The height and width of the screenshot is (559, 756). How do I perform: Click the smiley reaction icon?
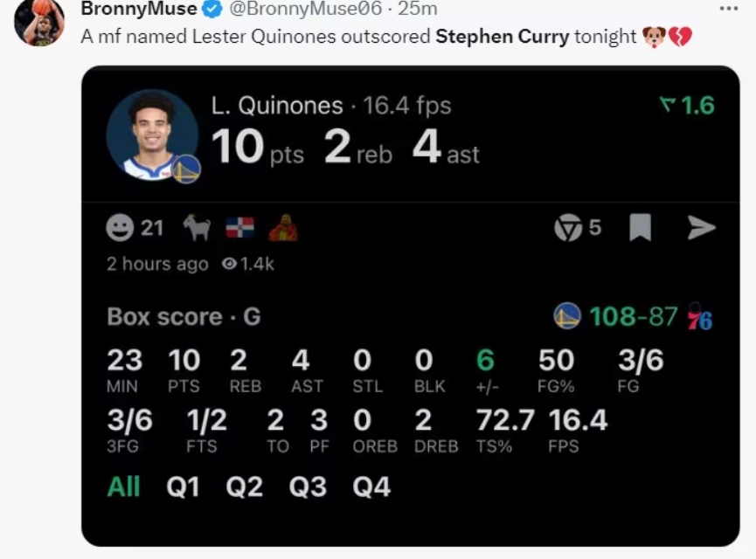120,228
